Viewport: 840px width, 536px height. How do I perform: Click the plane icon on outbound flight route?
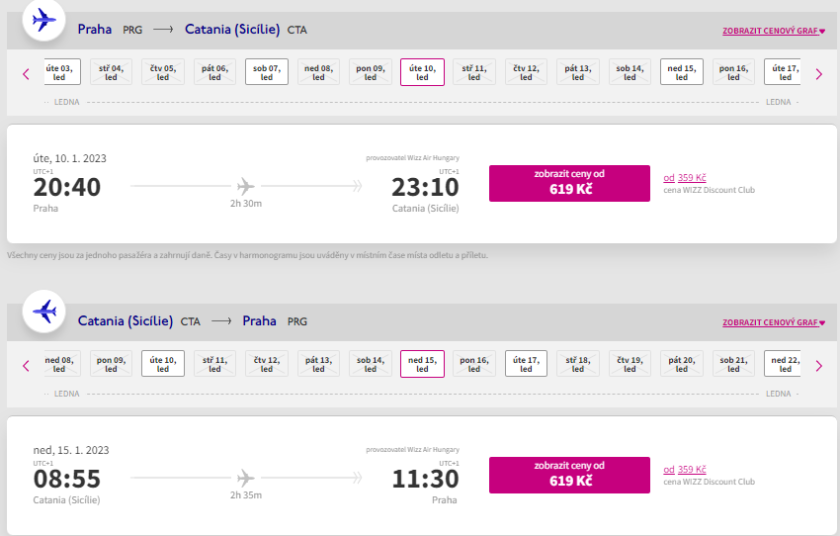(246, 185)
